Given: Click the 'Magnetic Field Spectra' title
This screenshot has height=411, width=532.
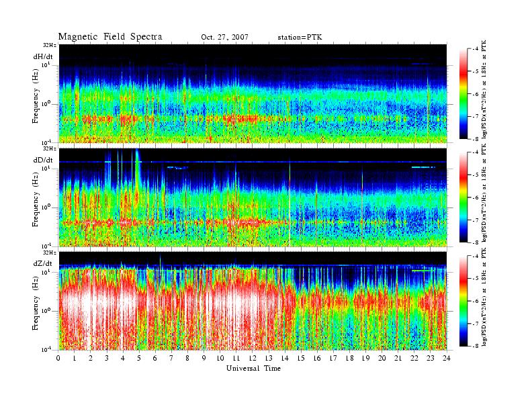Looking at the screenshot, I should click(x=110, y=37).
